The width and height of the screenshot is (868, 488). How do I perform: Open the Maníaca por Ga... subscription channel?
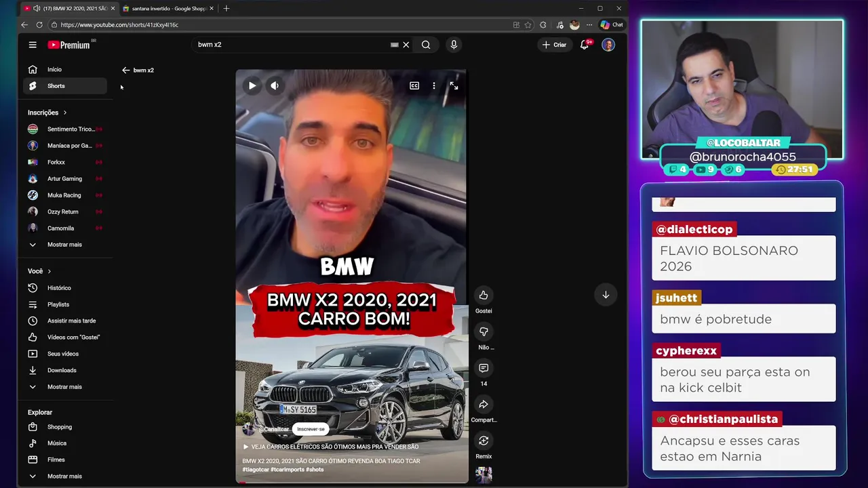pyautogui.click(x=65, y=146)
